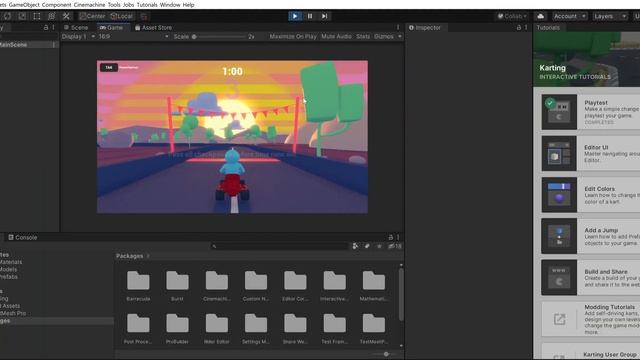640x360 pixels.
Task: Open the Display 1 dropdown
Action: point(78,36)
